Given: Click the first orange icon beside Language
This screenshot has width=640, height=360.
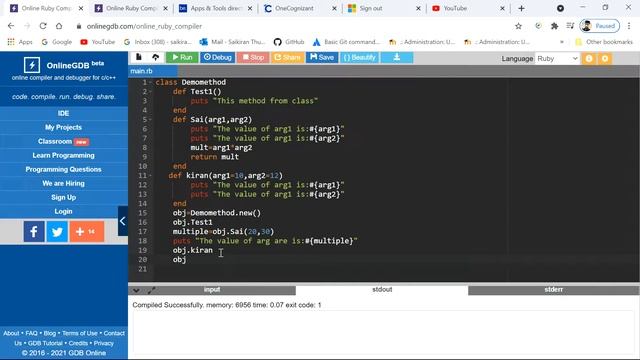Looking at the screenshot, I should pos(589,59).
